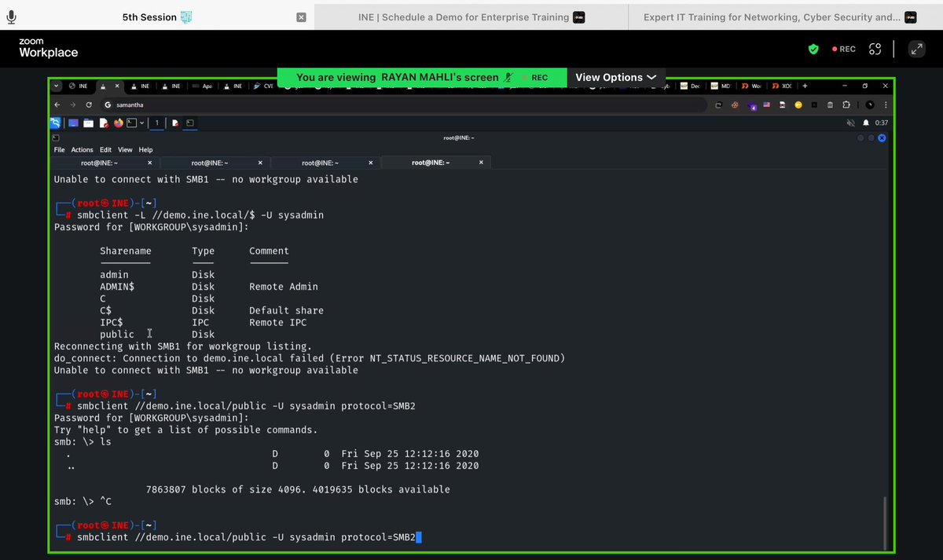Open the terminal launcher icon in Kali panel
Image resolution: width=943 pixels, height=560 pixels.
click(x=131, y=123)
